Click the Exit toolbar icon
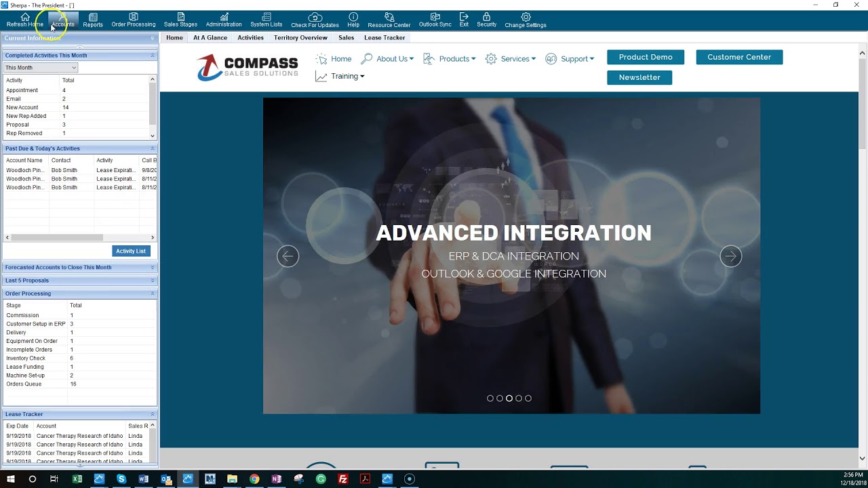The width and height of the screenshot is (868, 488). [x=464, y=20]
